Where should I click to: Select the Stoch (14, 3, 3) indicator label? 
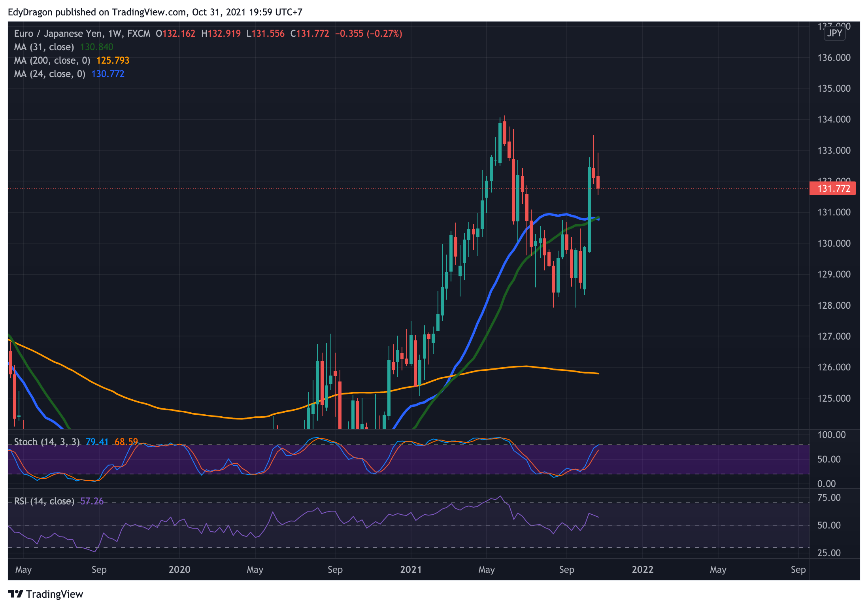click(x=47, y=442)
